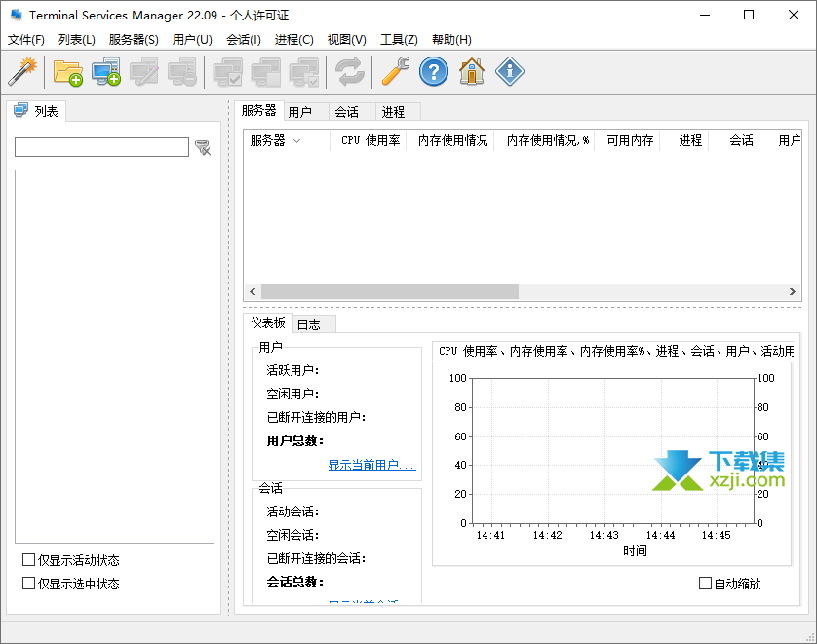Launch the wizard wand tool
The image size is (817, 644).
tap(23, 71)
